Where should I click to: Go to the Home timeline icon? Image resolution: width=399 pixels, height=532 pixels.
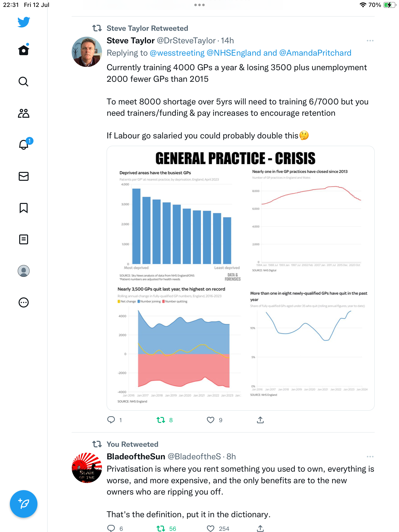(24, 50)
